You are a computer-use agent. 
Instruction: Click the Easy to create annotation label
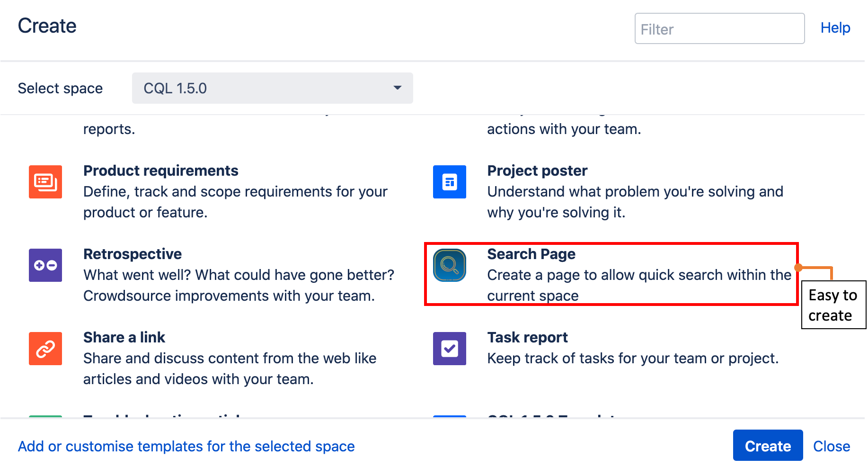click(833, 305)
